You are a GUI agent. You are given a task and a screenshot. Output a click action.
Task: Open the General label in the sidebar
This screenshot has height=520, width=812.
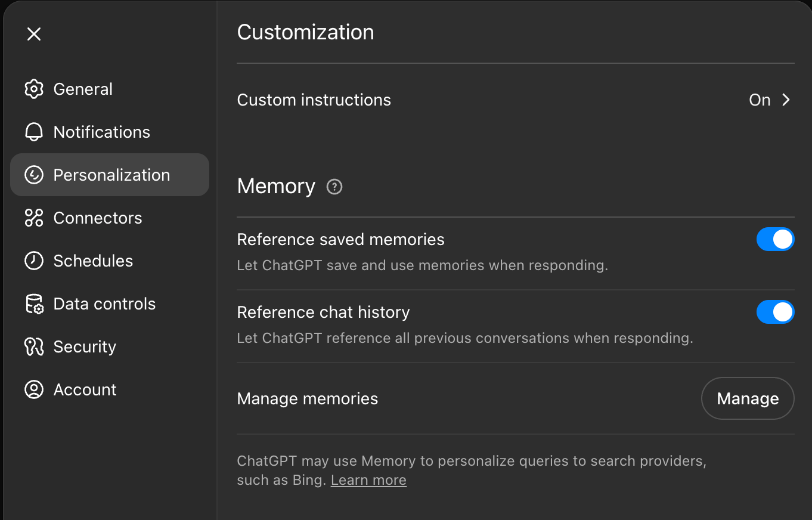(83, 89)
